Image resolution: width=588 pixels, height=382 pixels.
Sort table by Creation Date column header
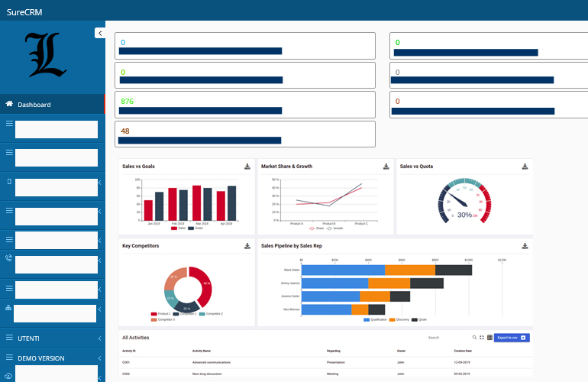coord(463,351)
